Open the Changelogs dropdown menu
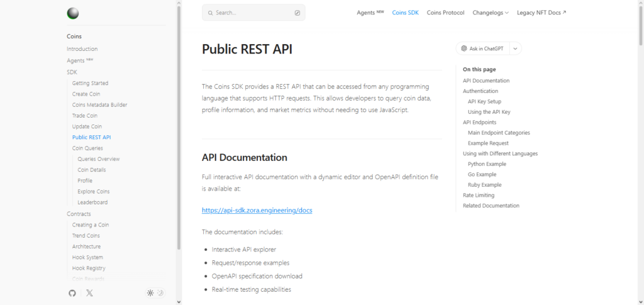 click(491, 13)
